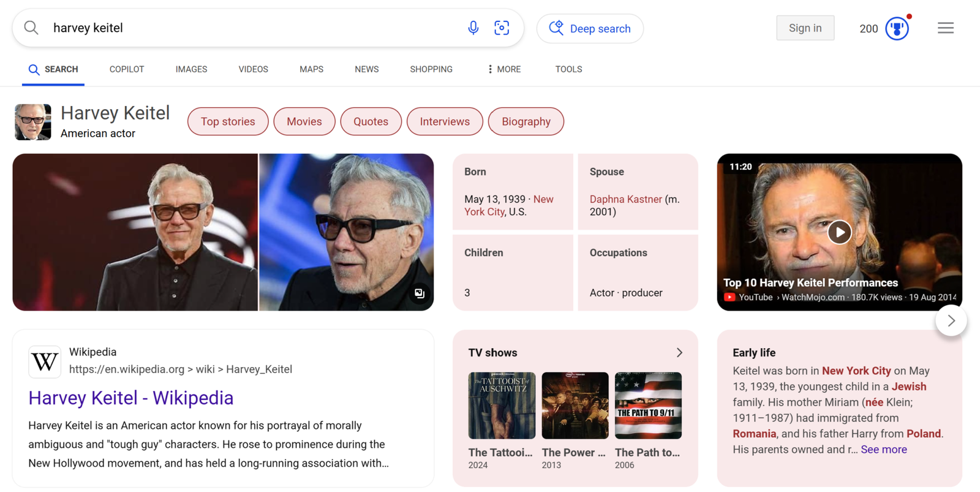The height and width of the screenshot is (492, 980).
Task: Click the search input field
Action: coord(245,28)
